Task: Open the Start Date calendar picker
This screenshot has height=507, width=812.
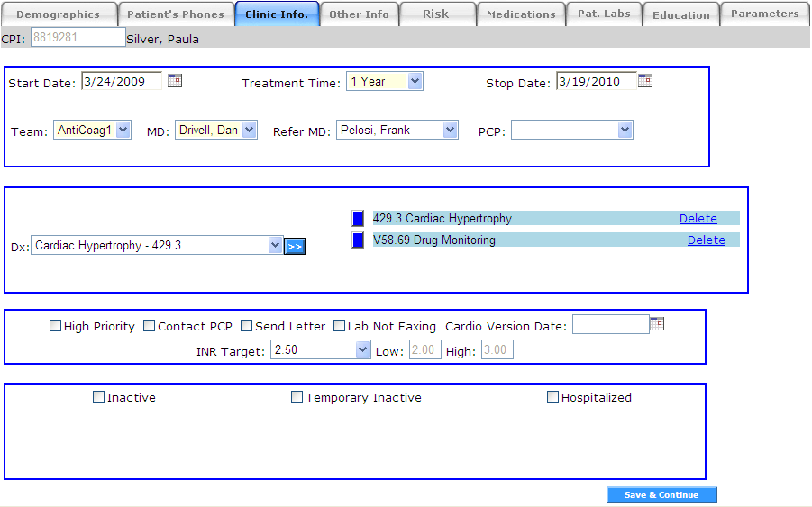Action: coord(175,81)
